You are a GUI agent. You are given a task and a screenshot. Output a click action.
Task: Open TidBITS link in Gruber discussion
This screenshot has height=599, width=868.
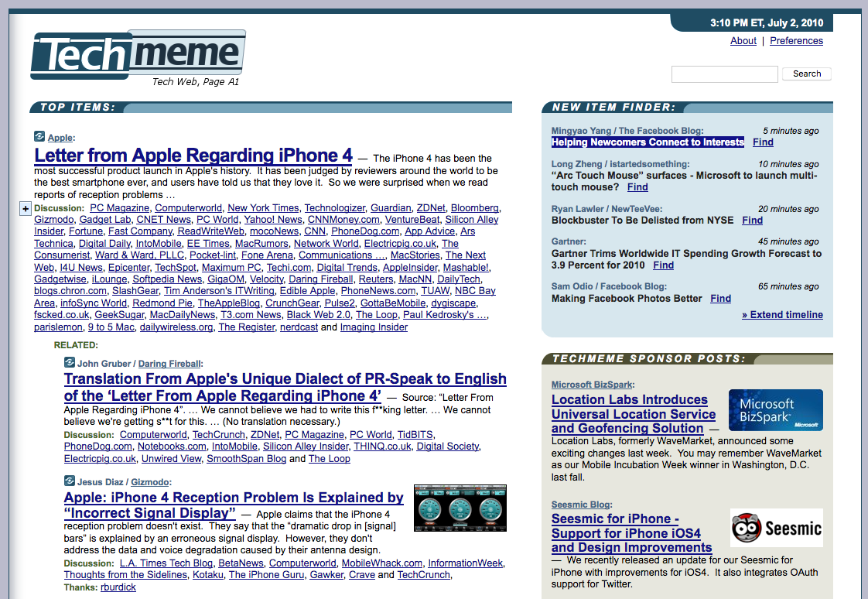point(415,435)
